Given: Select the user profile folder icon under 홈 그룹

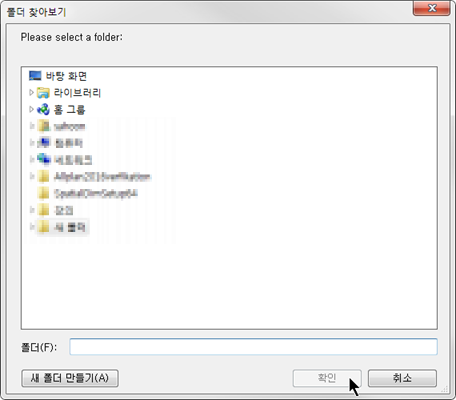Looking at the screenshot, I should [44, 126].
